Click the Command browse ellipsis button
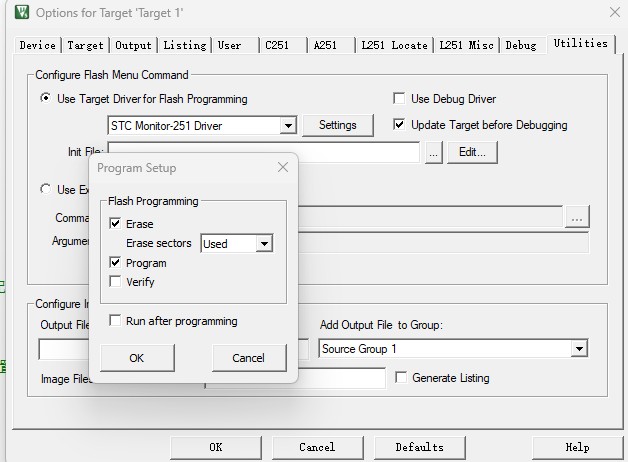The height and width of the screenshot is (462, 628). pyautogui.click(x=577, y=217)
